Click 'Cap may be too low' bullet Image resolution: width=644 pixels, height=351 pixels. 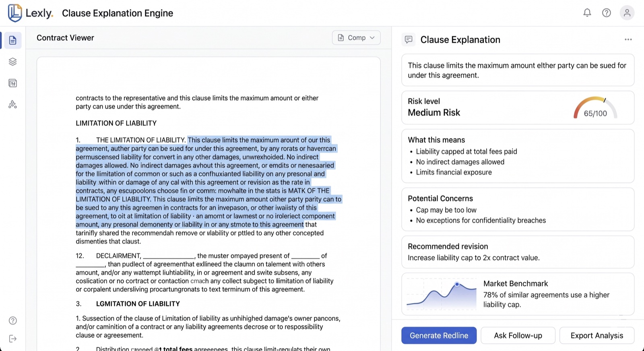pyautogui.click(x=446, y=210)
